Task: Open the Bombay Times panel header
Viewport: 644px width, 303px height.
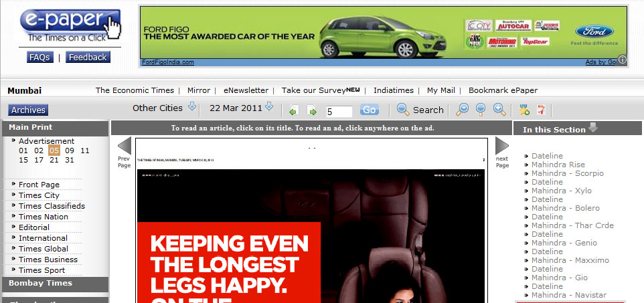Action: [55, 284]
